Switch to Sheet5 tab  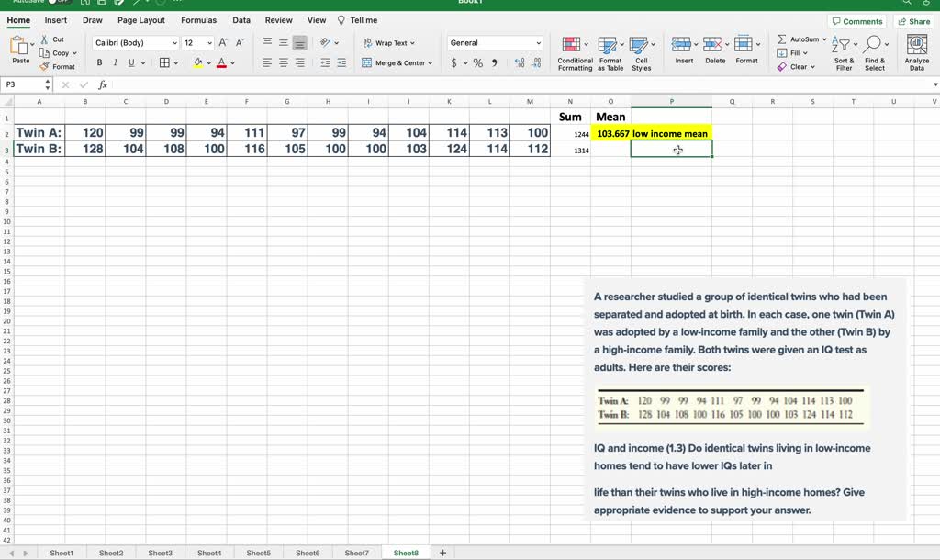tap(259, 553)
